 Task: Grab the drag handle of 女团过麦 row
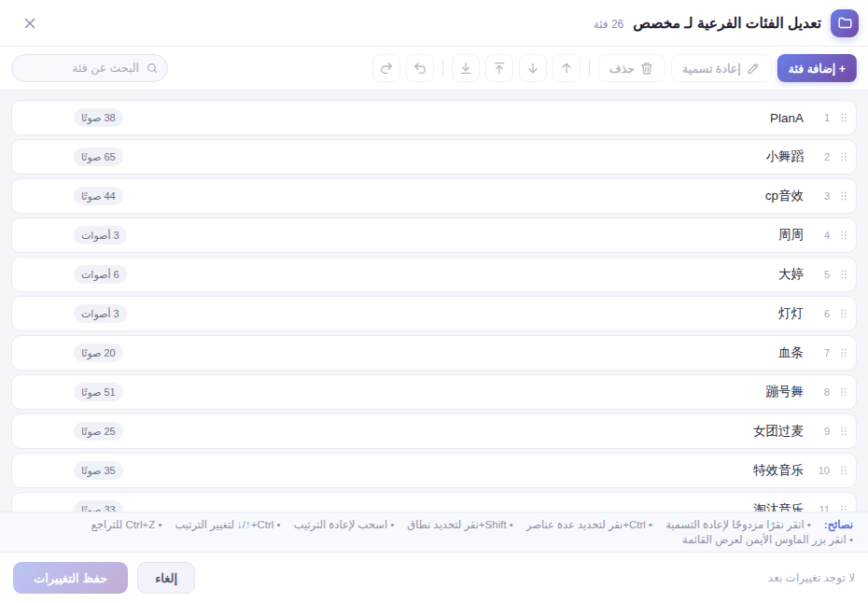coord(844,431)
